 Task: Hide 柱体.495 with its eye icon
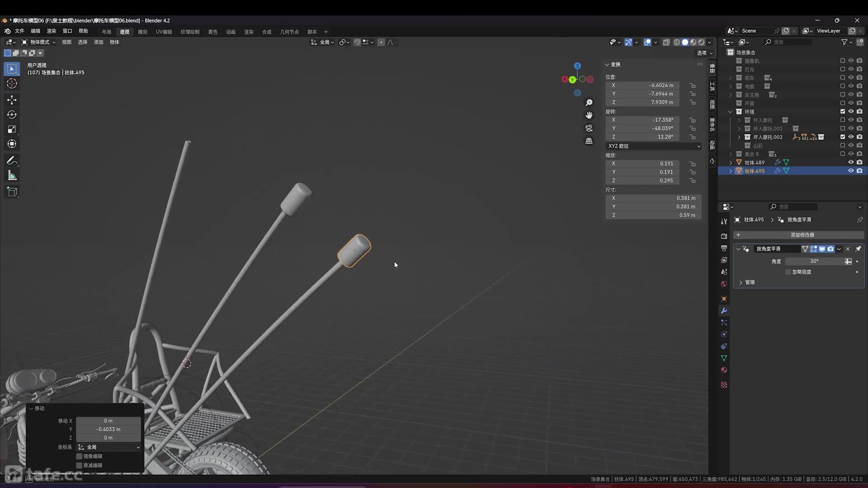point(851,171)
